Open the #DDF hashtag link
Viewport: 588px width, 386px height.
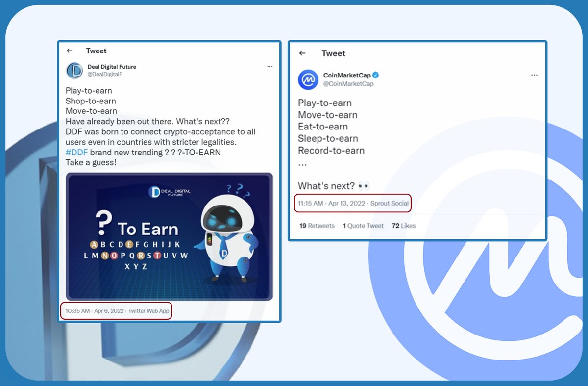click(76, 152)
